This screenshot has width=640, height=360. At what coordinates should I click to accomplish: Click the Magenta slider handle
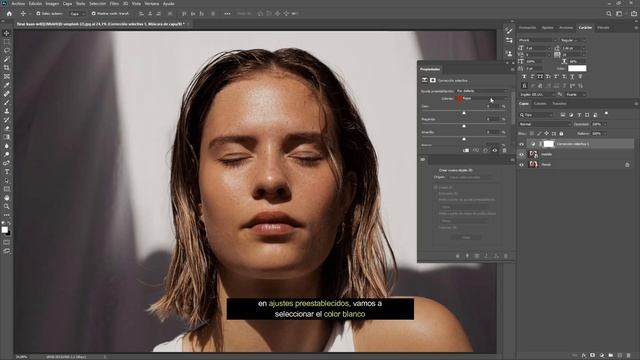click(x=464, y=126)
